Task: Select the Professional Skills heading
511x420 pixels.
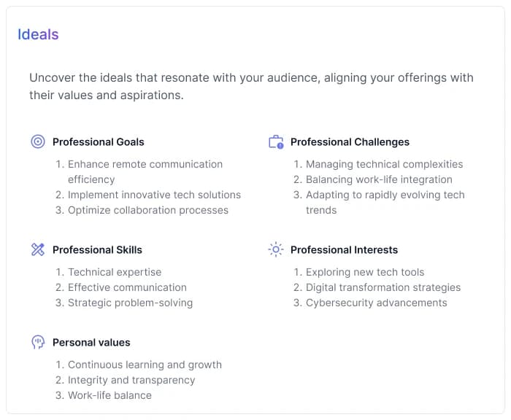Action: point(97,250)
